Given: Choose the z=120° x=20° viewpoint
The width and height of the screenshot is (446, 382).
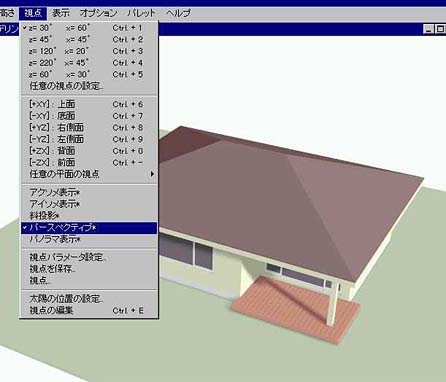Looking at the screenshot, I should (x=89, y=51).
